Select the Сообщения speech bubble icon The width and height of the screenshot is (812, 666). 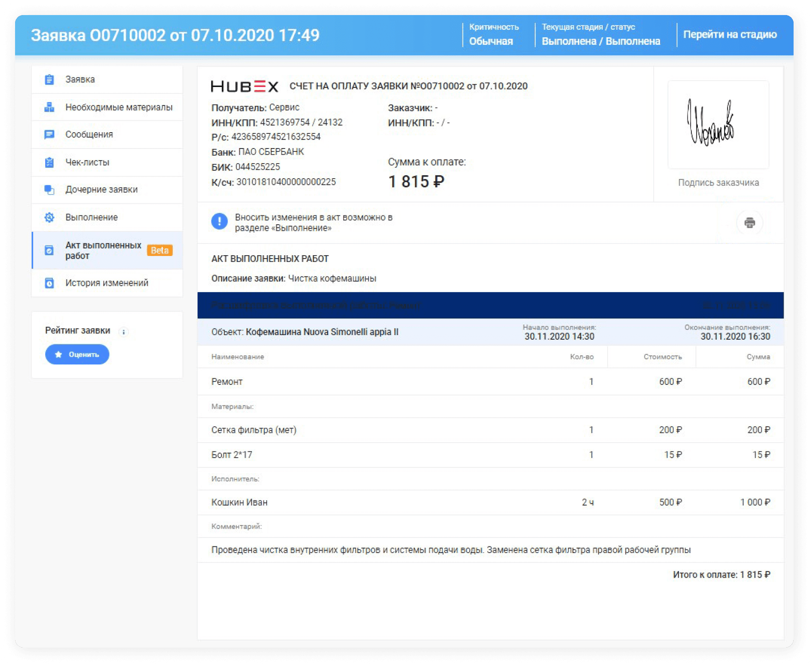click(50, 134)
